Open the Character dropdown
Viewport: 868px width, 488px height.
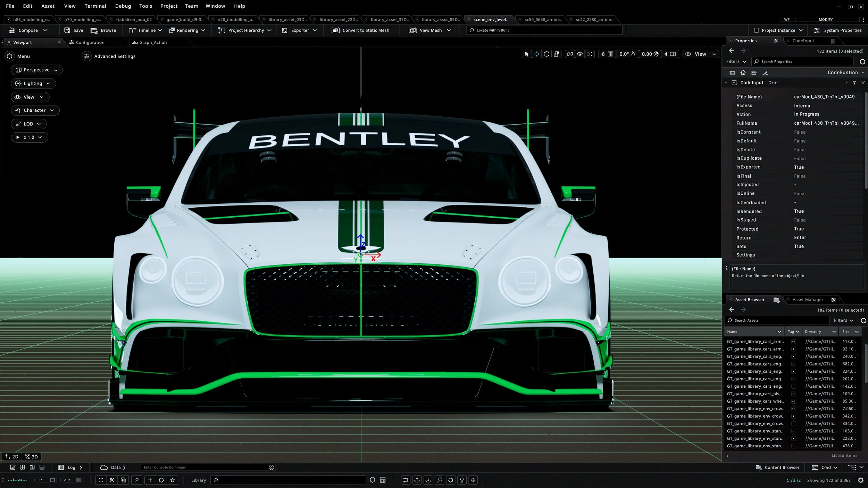pyautogui.click(x=35, y=110)
